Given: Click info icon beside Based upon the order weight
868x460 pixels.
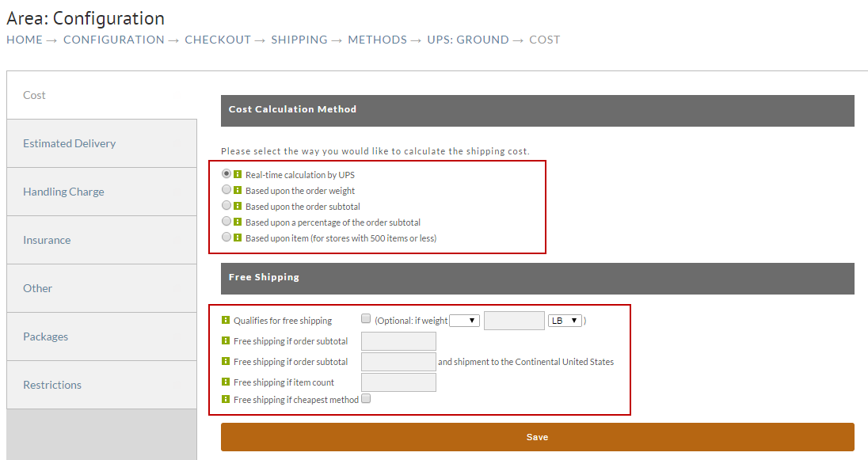Looking at the screenshot, I should point(238,190).
